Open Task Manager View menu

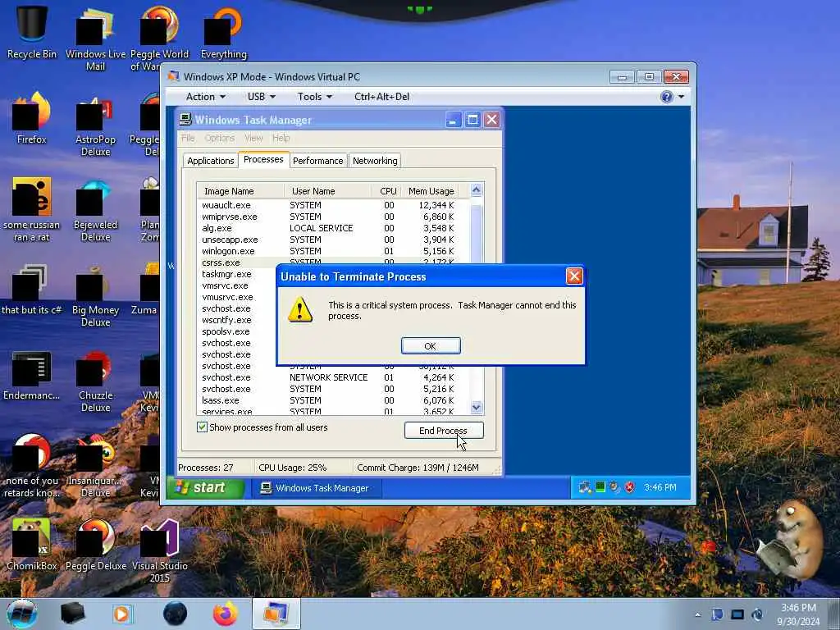click(x=253, y=138)
